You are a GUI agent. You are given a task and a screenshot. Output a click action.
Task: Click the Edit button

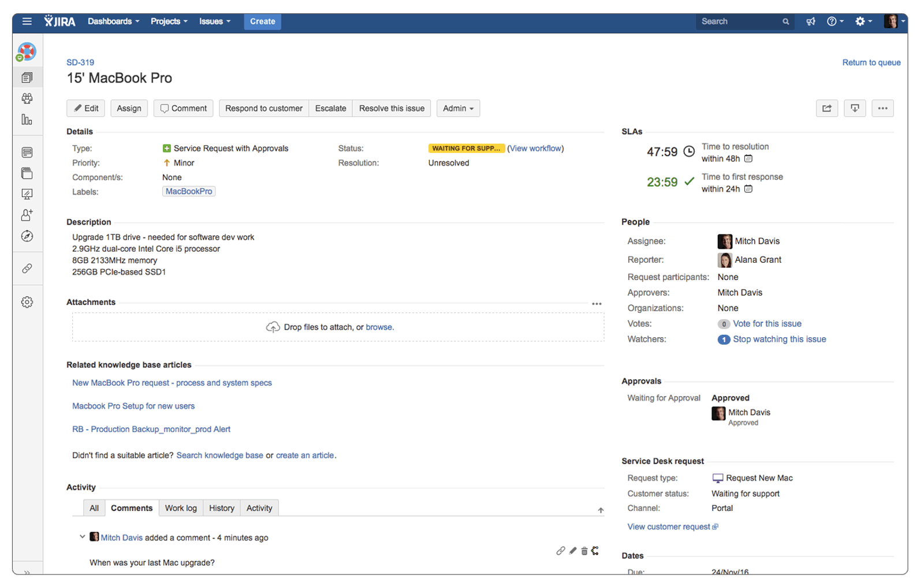[86, 108]
